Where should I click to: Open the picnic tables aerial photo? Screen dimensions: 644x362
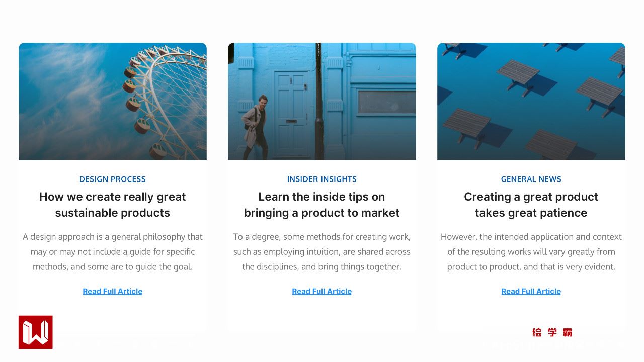tap(531, 102)
